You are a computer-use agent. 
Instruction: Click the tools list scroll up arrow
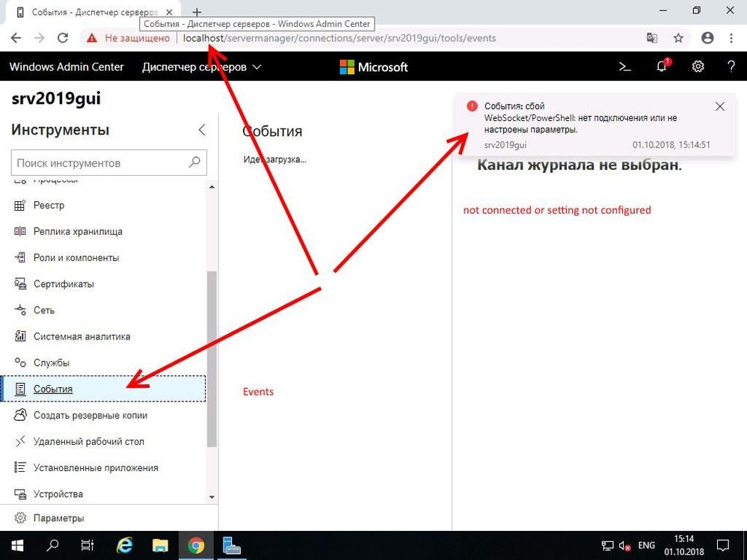(x=212, y=187)
